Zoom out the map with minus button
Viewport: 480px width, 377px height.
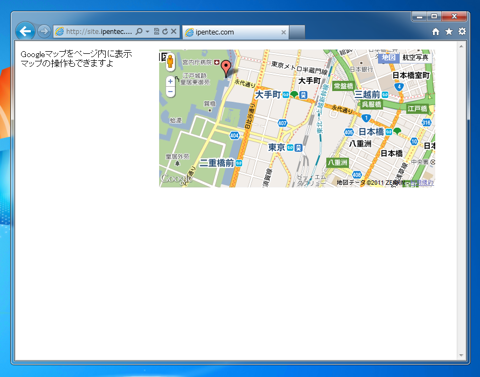[x=170, y=91]
